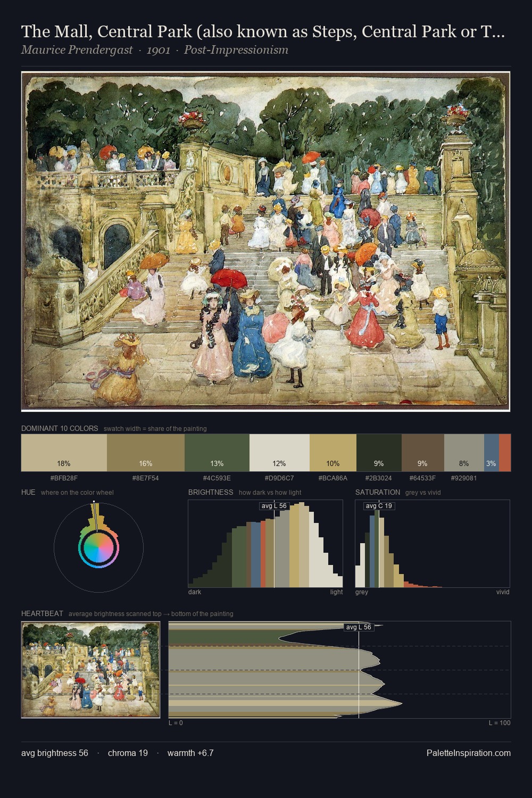Click the hex code #D9D6C7 text

279,478
